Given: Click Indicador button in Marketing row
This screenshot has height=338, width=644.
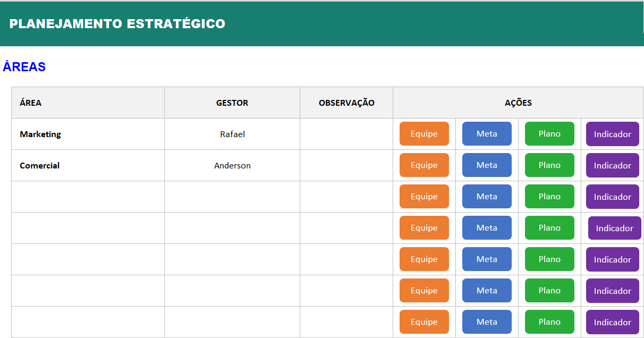Looking at the screenshot, I should coord(612,134).
